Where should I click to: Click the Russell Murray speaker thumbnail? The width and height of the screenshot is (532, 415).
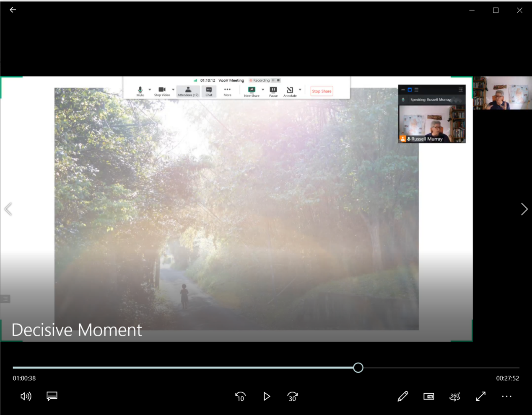click(x=432, y=124)
